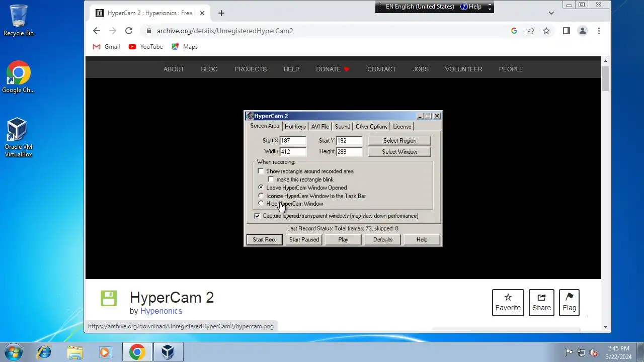
Task: Open the JOBS menu item
Action: point(421,69)
